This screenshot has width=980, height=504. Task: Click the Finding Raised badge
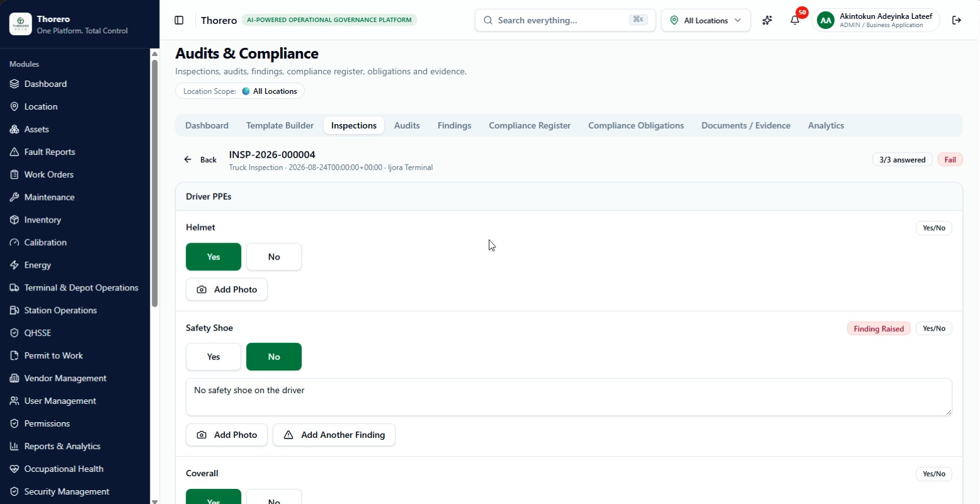click(879, 329)
